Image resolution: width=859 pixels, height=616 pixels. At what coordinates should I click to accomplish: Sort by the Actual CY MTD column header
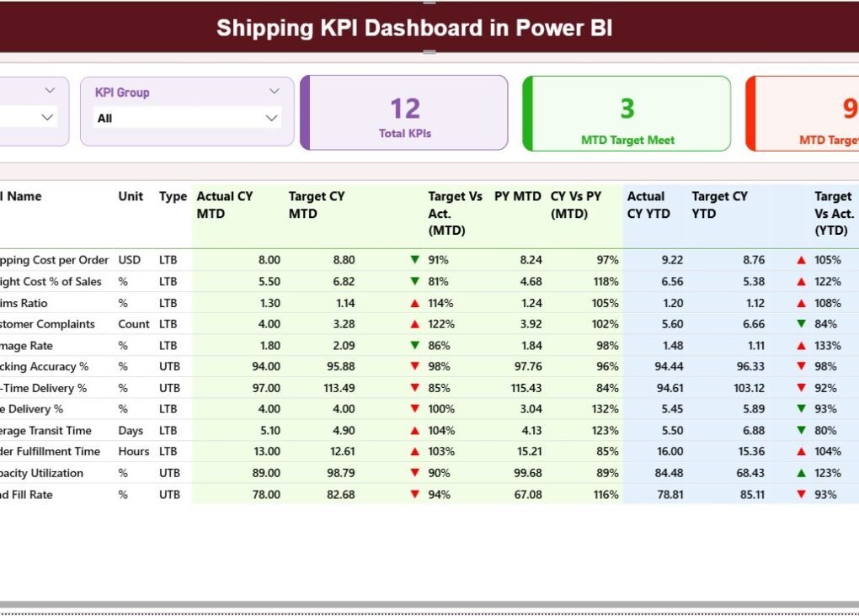click(x=225, y=204)
